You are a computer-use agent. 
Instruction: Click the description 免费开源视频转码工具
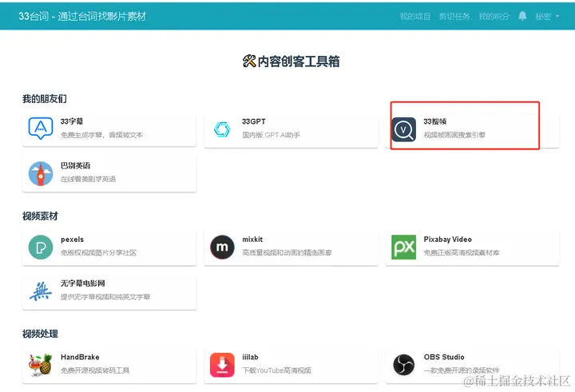[x=95, y=370]
